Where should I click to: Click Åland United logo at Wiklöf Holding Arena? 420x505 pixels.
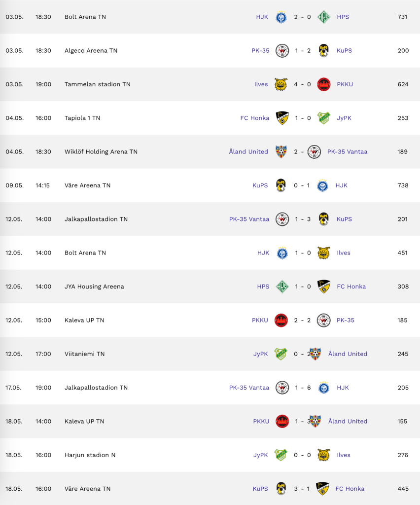coord(281,151)
